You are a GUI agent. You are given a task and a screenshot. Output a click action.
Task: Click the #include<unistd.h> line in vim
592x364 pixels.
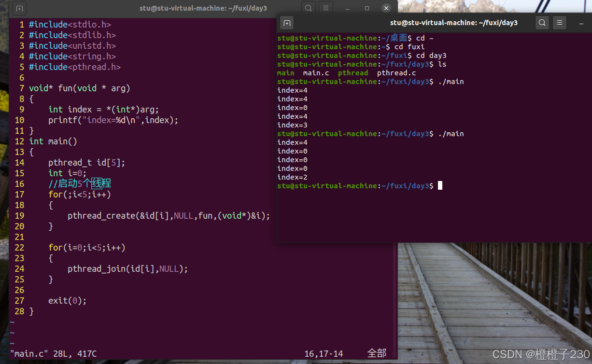tap(72, 45)
